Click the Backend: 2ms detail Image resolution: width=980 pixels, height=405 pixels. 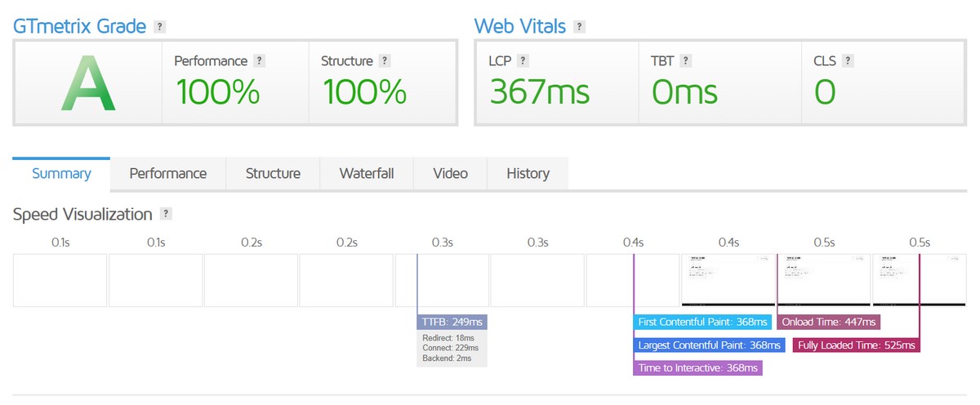coord(447,358)
